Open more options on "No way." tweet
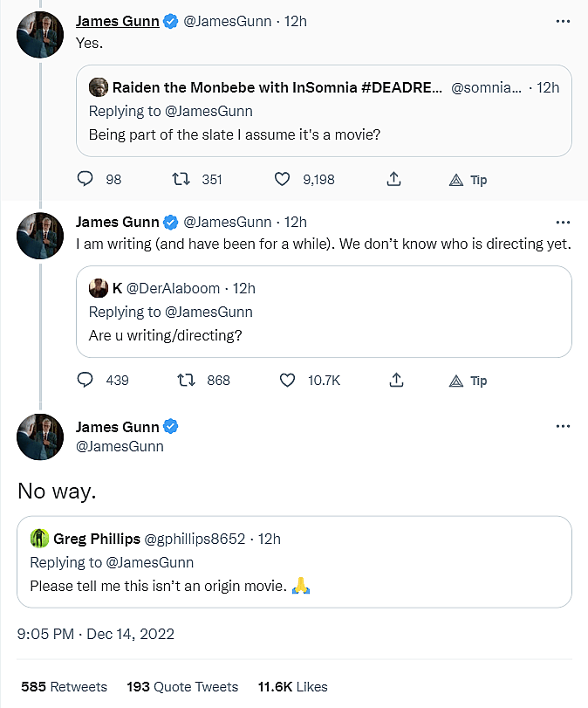 563,426
